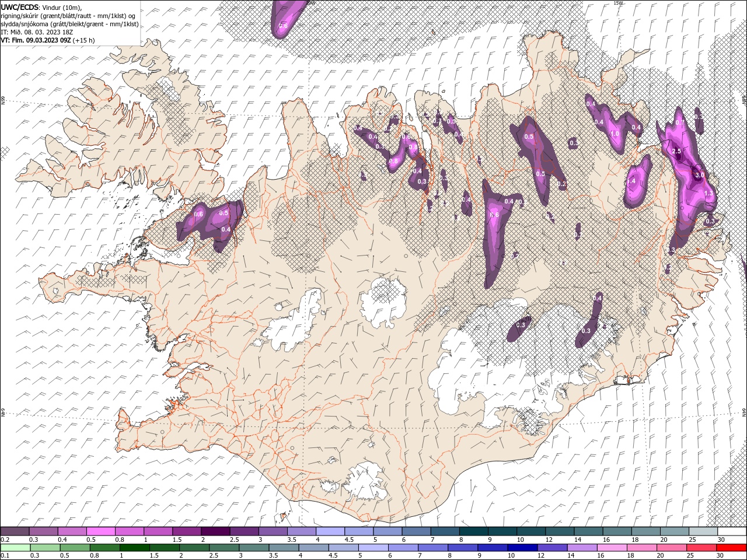Screen dimensions: 747x560
Task: Click the '30' label in the lower legend row
Action: point(720,555)
